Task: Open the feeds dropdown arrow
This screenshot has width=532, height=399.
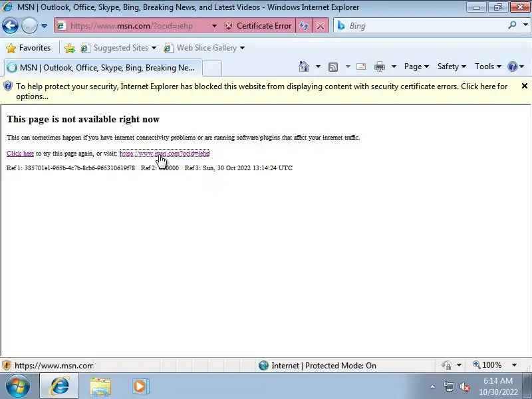Action: [x=348, y=66]
